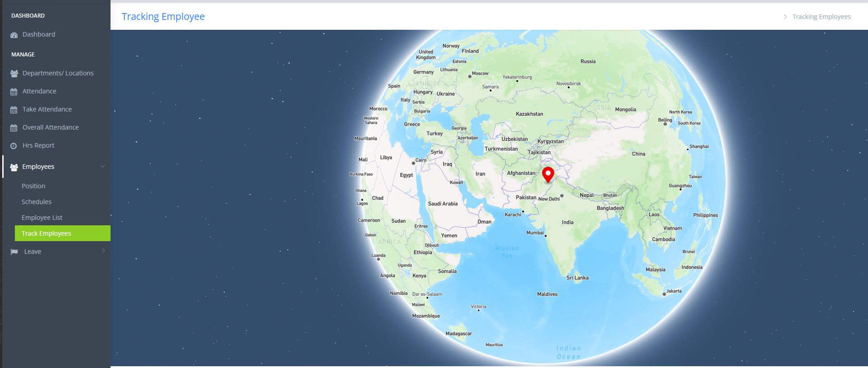
Task: Click the Leave flag icon
Action: click(14, 252)
